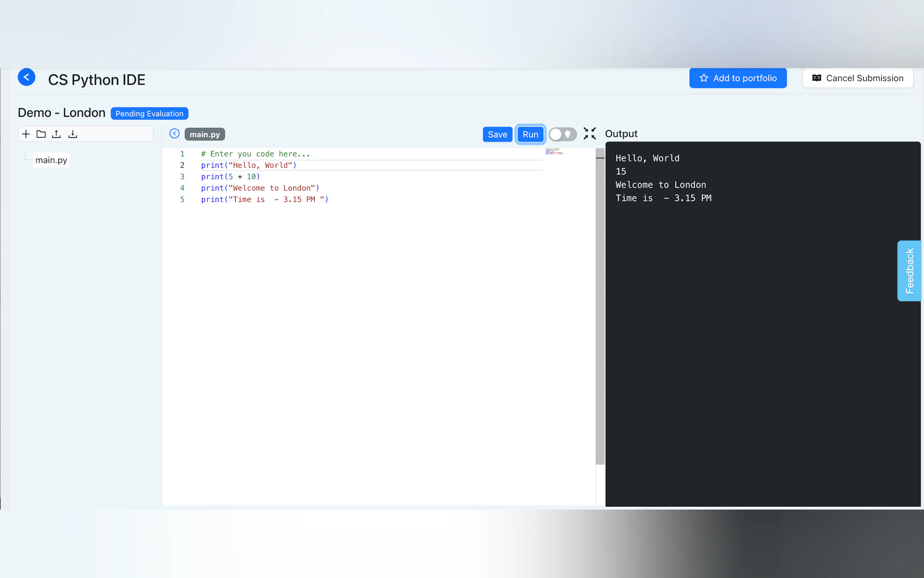The image size is (924, 578).
Task: Click Cancel Submission button
Action: click(857, 78)
